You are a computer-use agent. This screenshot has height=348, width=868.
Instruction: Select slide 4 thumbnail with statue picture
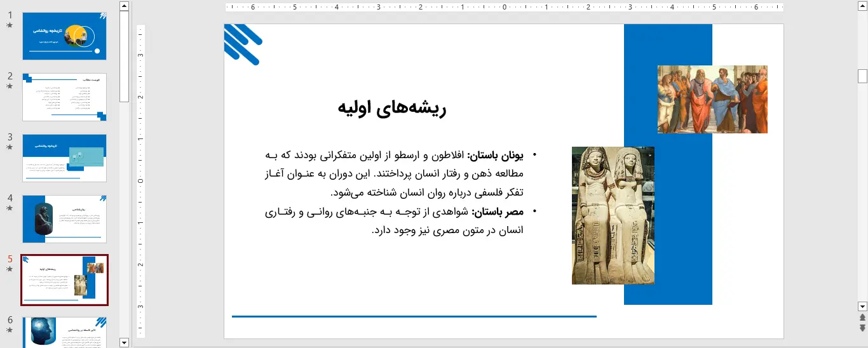click(65, 219)
